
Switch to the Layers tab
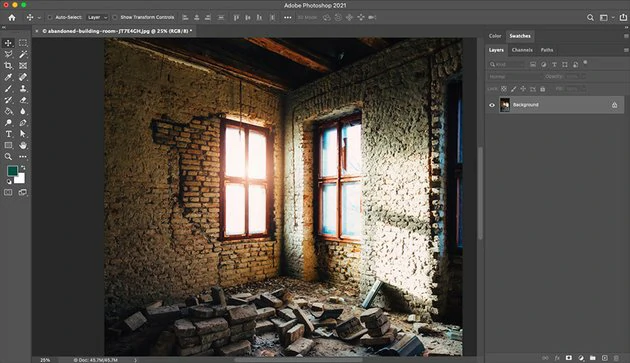496,50
